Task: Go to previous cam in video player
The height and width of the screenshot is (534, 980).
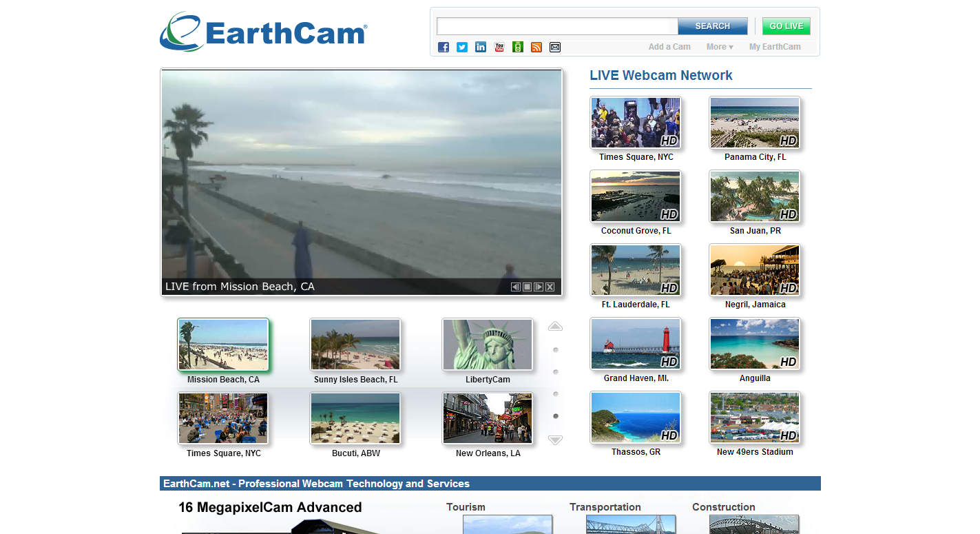Action: [516, 287]
